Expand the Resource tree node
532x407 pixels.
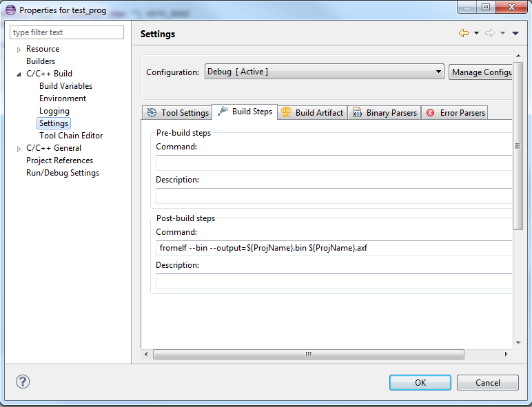point(19,50)
